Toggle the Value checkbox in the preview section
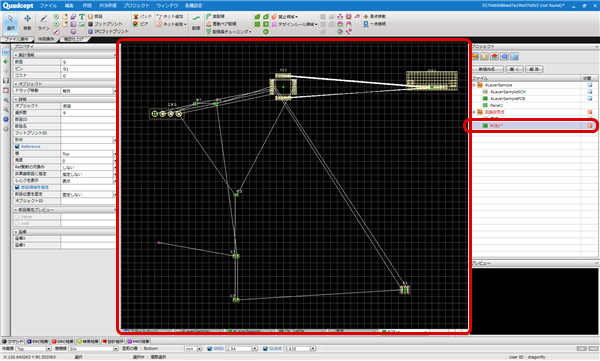Viewport: 600px width, 361px height. [17, 217]
